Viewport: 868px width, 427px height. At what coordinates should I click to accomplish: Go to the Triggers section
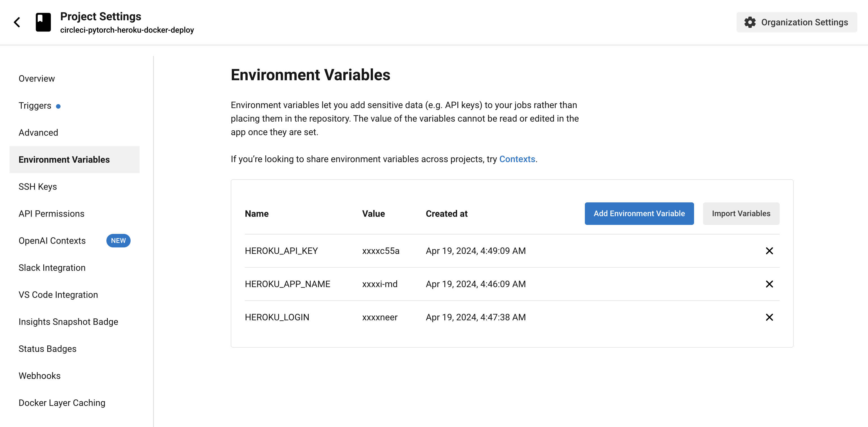coord(35,106)
